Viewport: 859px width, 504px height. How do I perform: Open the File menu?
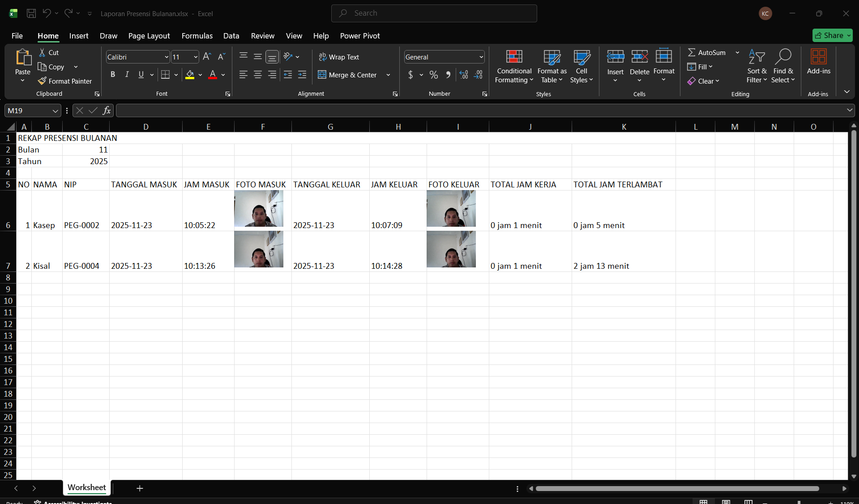[x=17, y=36]
